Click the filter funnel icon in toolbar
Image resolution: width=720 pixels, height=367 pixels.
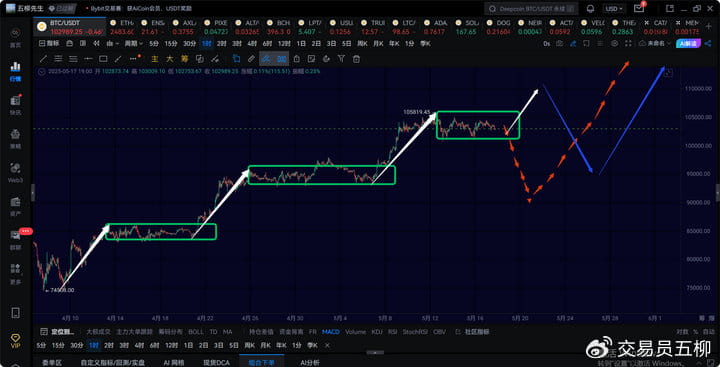(x=341, y=59)
